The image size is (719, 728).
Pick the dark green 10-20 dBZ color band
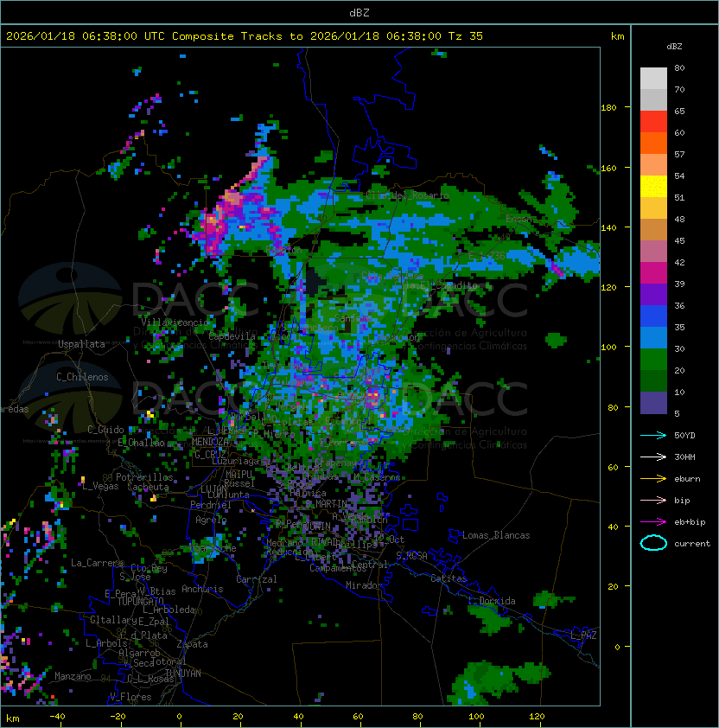(x=653, y=380)
